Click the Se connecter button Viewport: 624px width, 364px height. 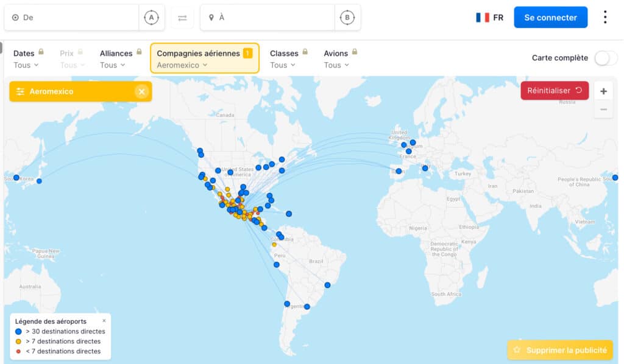(x=550, y=17)
